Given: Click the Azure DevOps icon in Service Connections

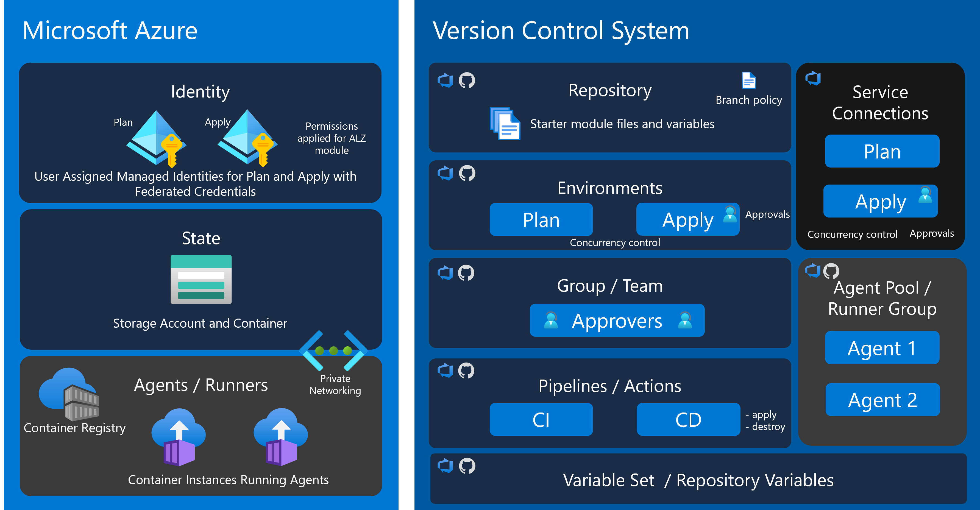Looking at the screenshot, I should coord(813,78).
